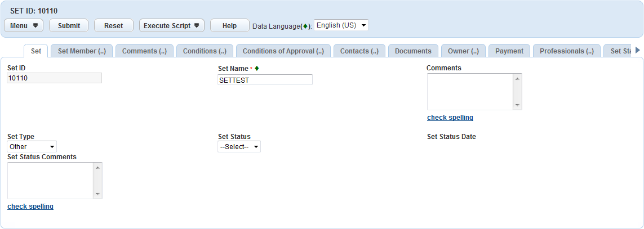
Task: Select the Payment tab
Action: (509, 51)
